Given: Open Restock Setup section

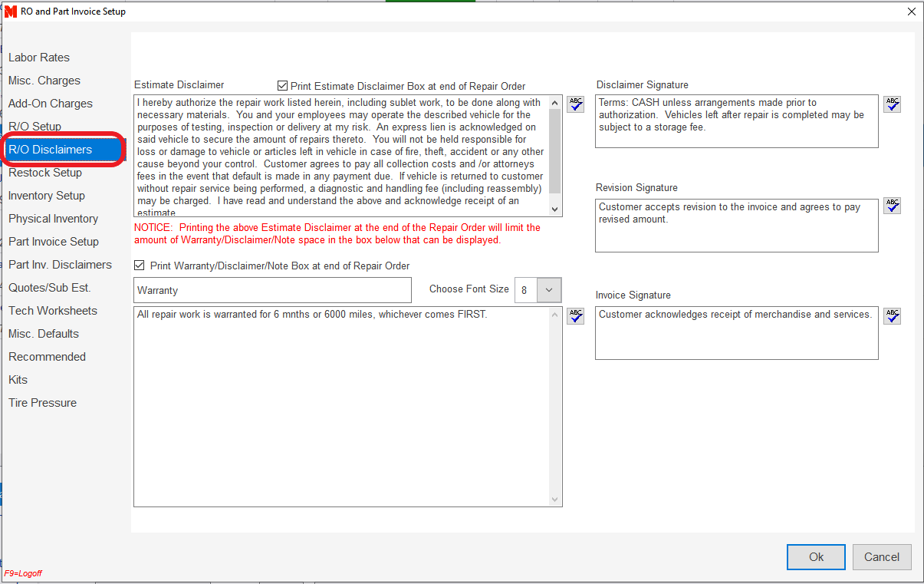Looking at the screenshot, I should point(45,173).
